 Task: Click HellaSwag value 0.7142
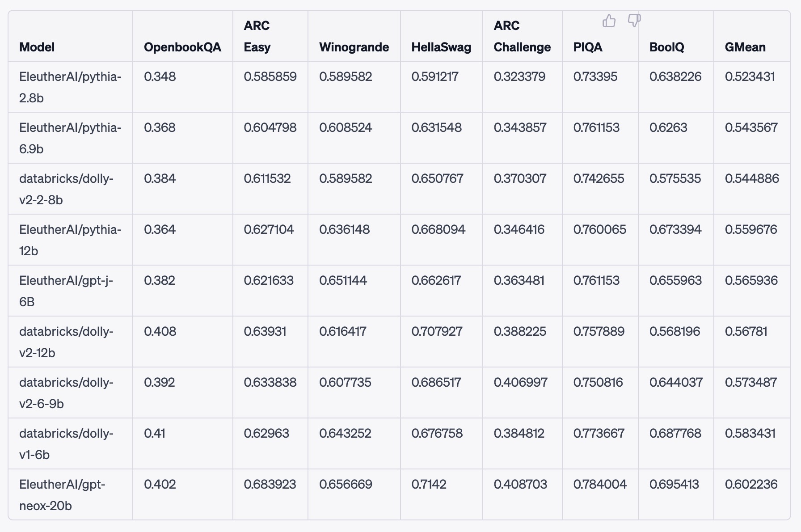[x=429, y=484]
